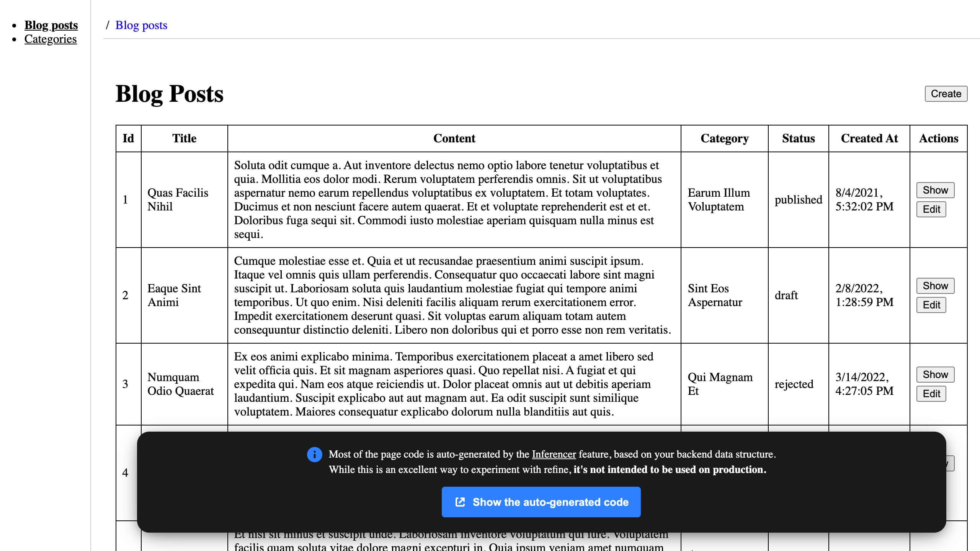
Task: Click the info icon in the tooltip banner
Action: tap(314, 454)
